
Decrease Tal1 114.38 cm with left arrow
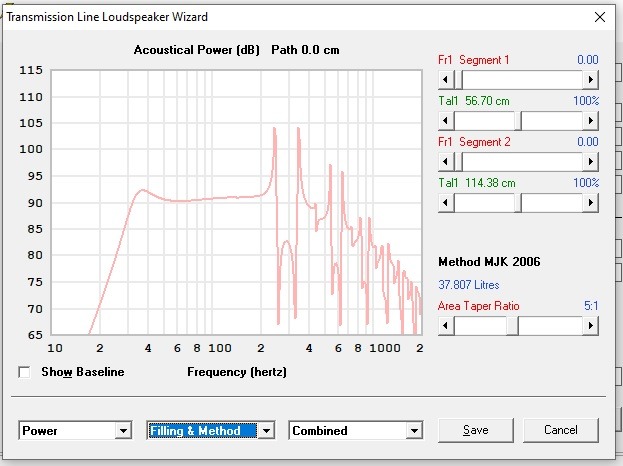tap(446, 203)
